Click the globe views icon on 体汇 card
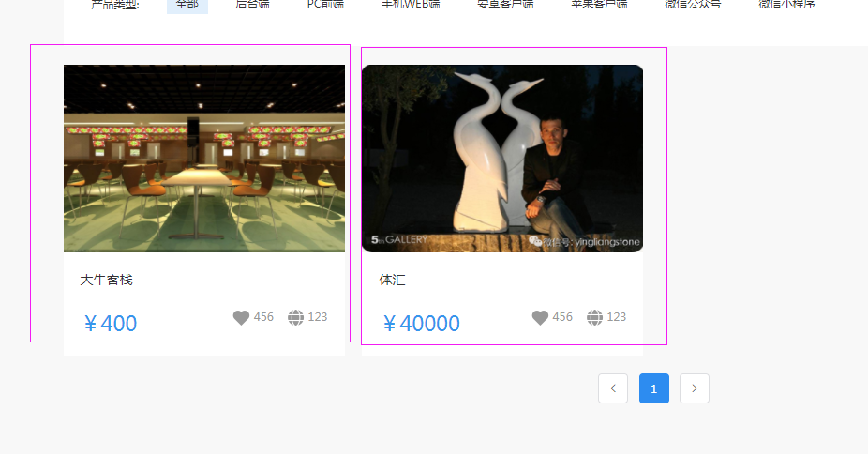Viewport: 868px width, 456px height. pyautogui.click(x=594, y=317)
